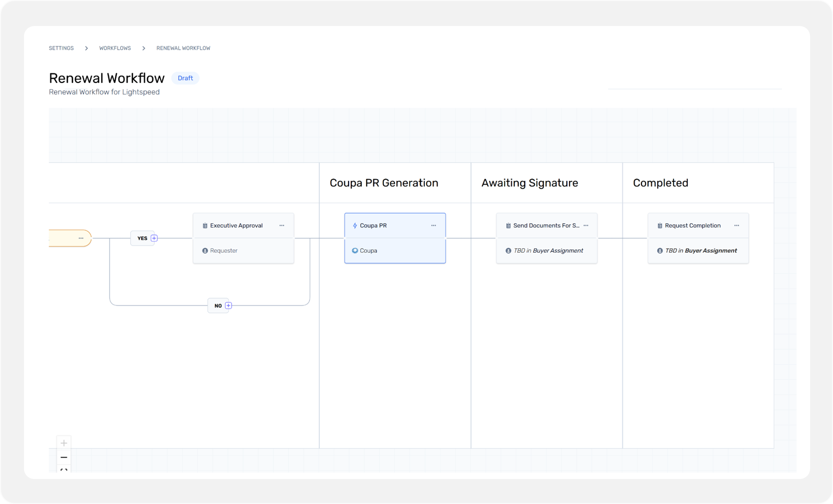Add a step after the YES branch
Screen dimensions: 833x504
pos(154,238)
